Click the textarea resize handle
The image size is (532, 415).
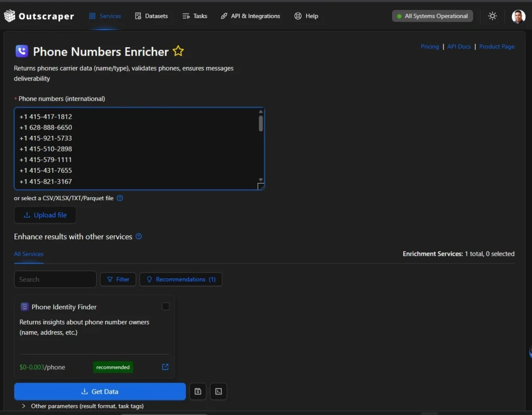point(261,187)
